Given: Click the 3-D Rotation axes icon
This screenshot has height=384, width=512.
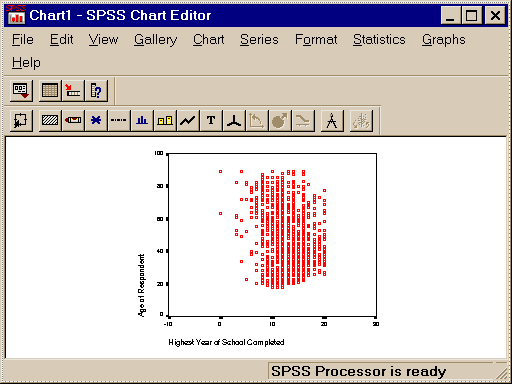Looking at the screenshot, I should (x=234, y=120).
